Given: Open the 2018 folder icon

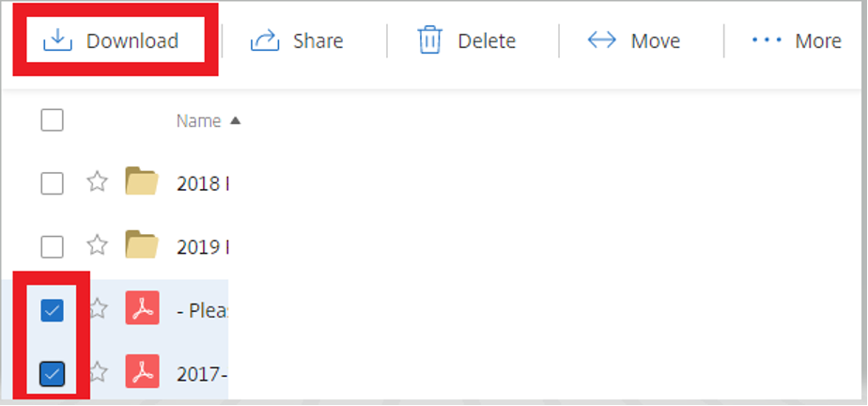Looking at the screenshot, I should tap(141, 181).
